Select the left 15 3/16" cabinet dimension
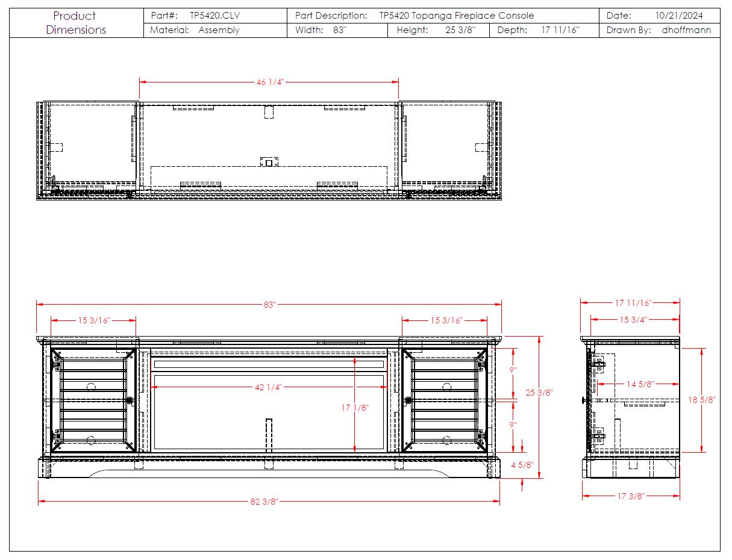 [x=93, y=320]
